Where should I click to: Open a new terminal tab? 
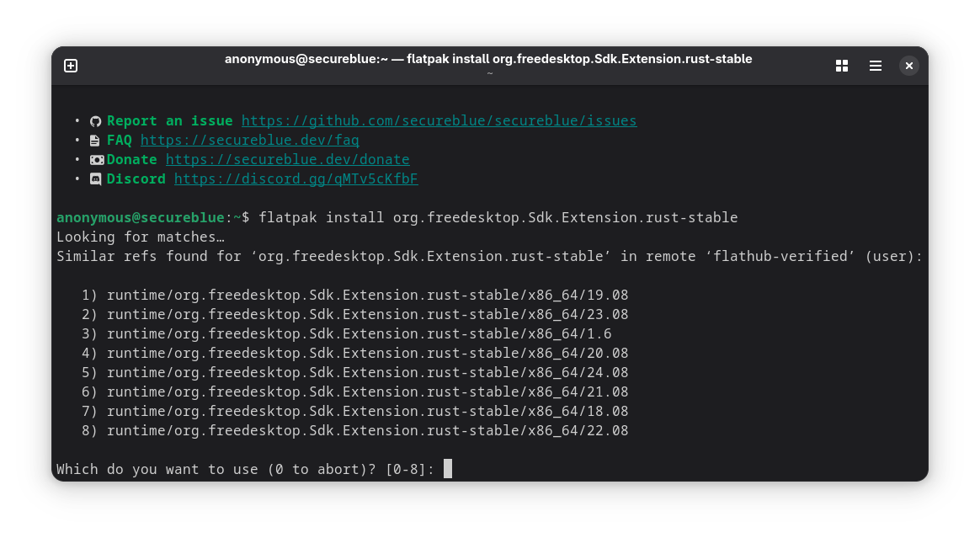(71, 66)
